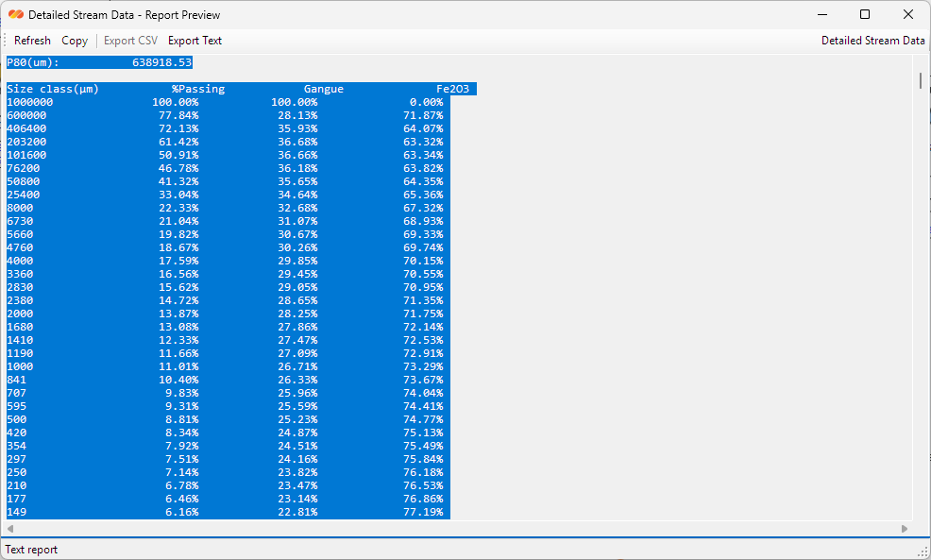Click the Fe2O3 value 72.91%
This screenshot has height=560, width=931.
click(423, 353)
